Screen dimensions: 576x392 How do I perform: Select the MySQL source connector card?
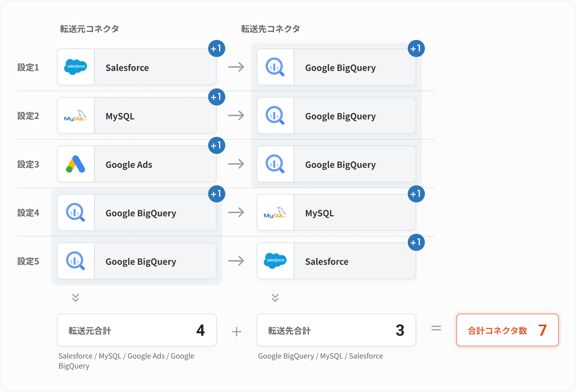tap(137, 115)
